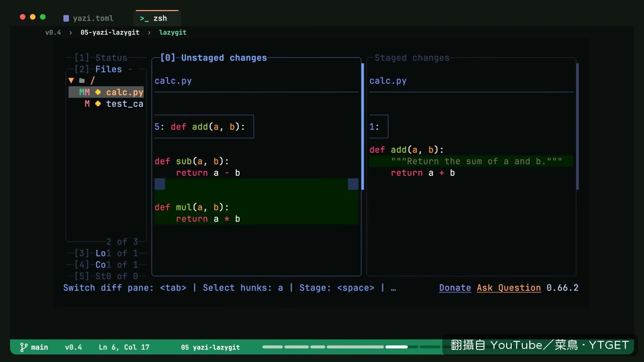The image size is (644, 362).
Task: Click the folder icon beside the root slash
Action: point(82,80)
